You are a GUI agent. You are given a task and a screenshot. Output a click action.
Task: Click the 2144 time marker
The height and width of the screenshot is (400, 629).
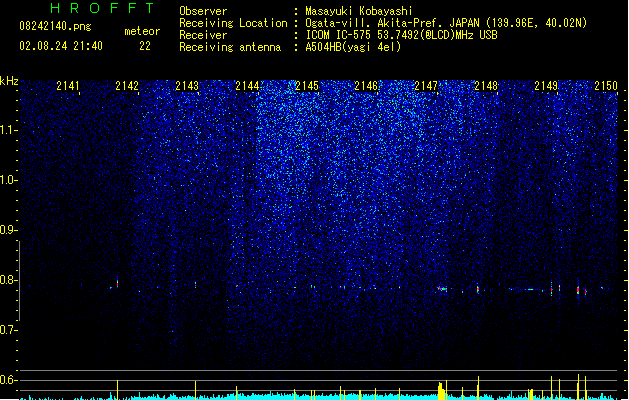[x=247, y=86]
